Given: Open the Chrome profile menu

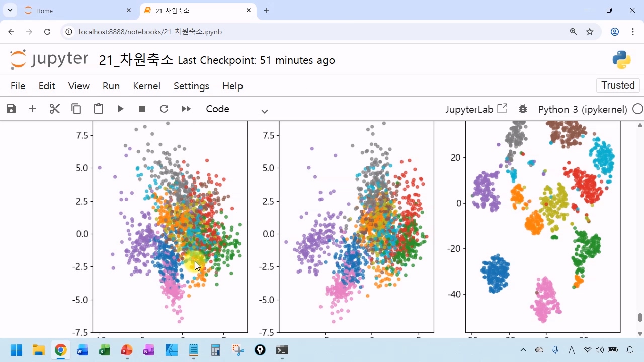Looking at the screenshot, I should [x=615, y=32].
